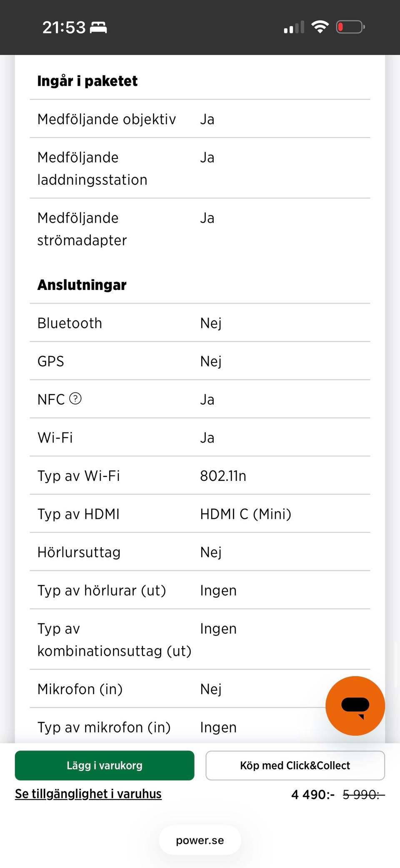The height and width of the screenshot is (868, 400).
Task: Tap the cellular signal bars icon
Action: (x=294, y=28)
